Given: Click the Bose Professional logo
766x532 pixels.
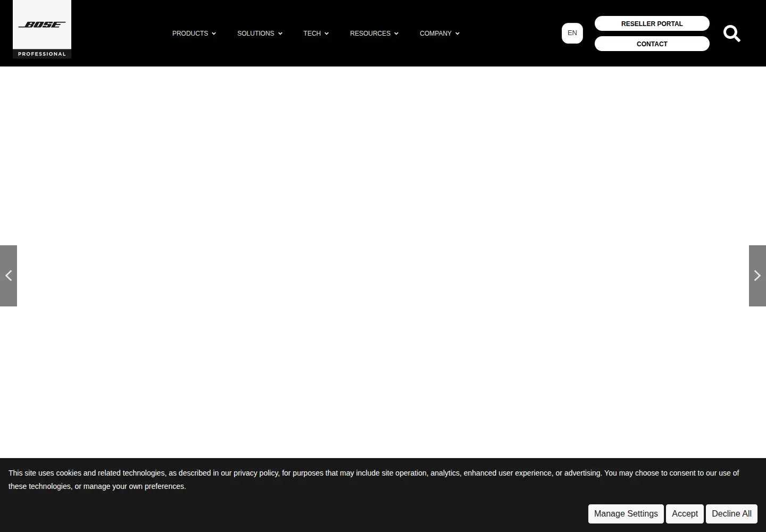Looking at the screenshot, I should [42, 29].
